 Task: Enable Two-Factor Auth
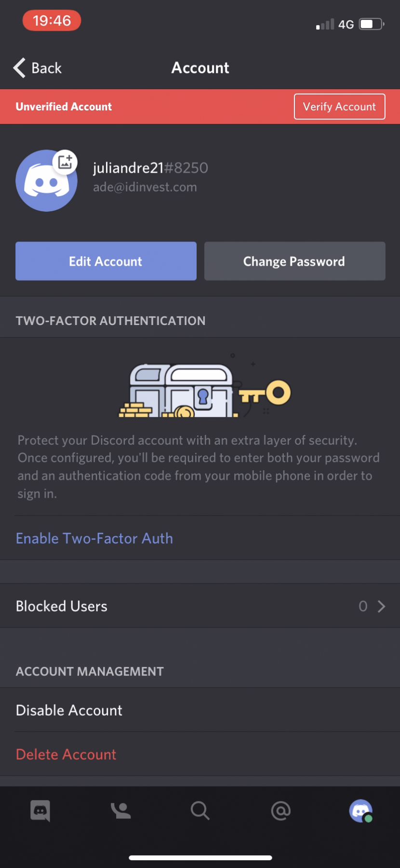[94, 538]
